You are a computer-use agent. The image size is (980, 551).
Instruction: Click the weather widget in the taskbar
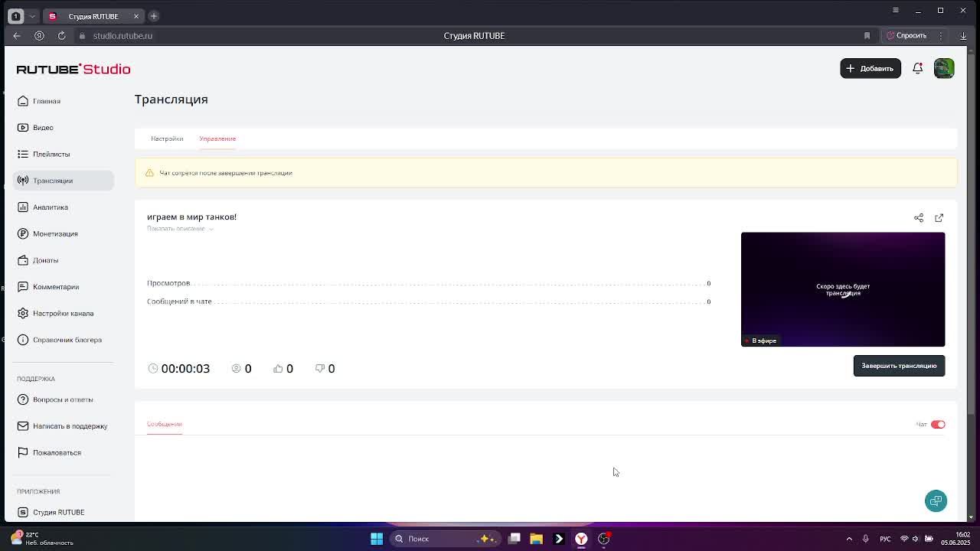42,539
